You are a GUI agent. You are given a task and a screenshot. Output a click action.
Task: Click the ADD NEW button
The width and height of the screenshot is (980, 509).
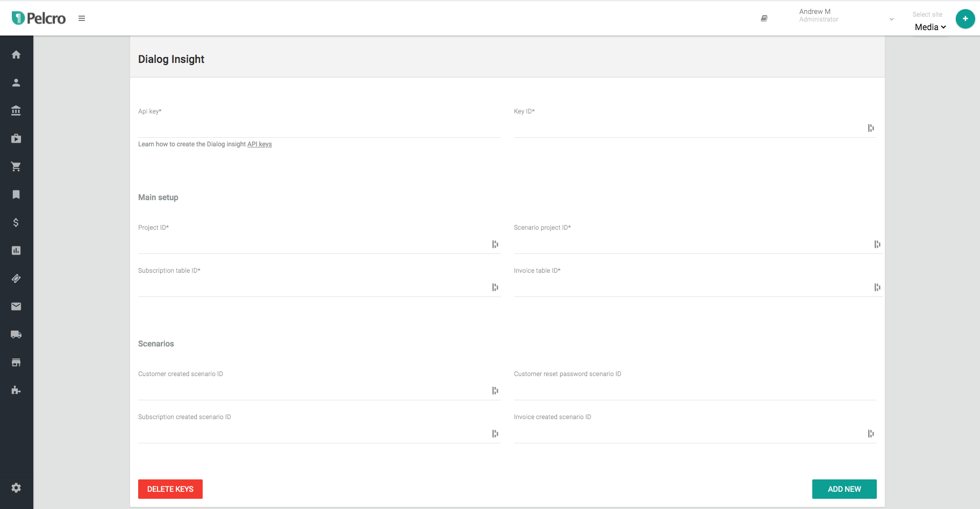(845, 489)
